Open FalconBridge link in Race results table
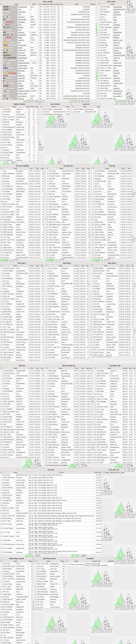This screenshot has width=136, height=644. 22,20
